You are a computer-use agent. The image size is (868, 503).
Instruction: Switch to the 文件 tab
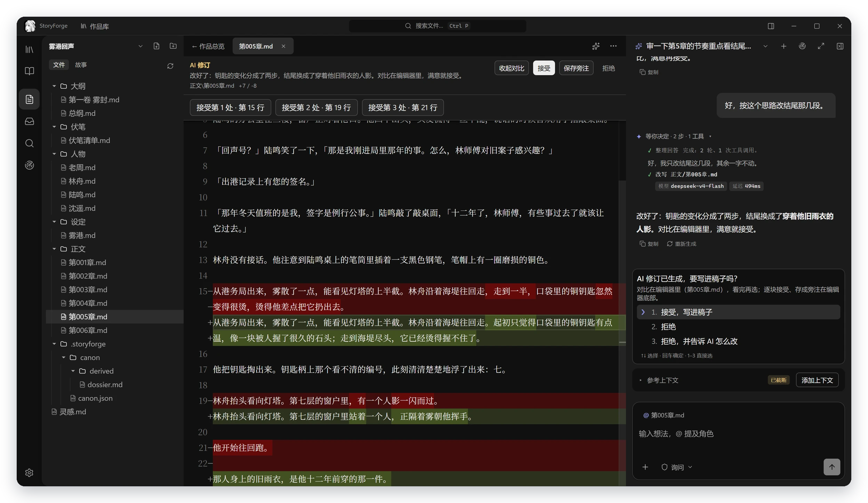59,65
